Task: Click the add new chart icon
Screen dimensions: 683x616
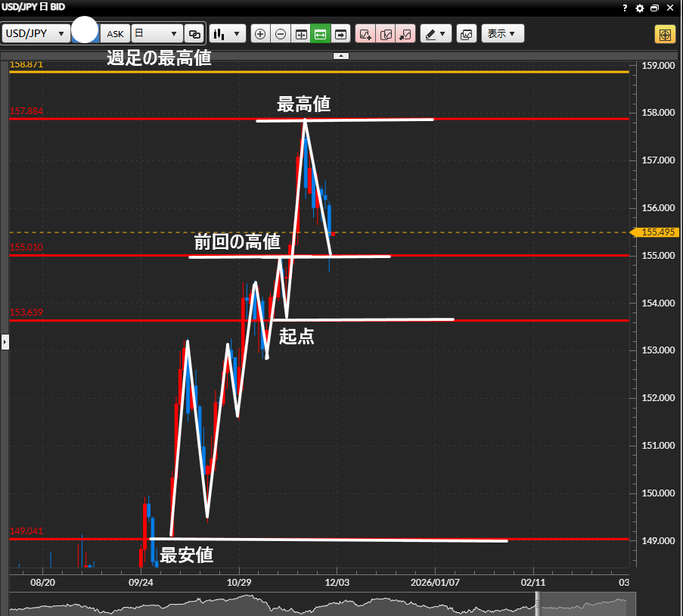Action: (366, 34)
